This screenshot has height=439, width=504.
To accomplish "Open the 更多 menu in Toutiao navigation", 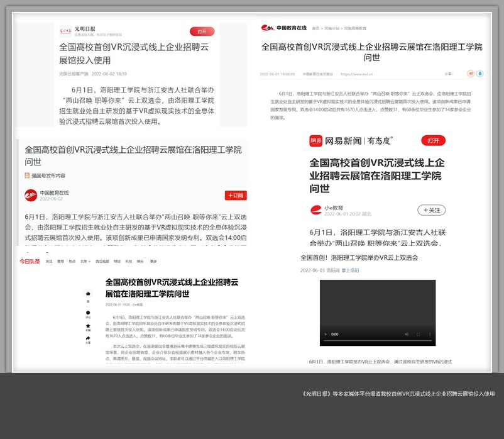I will (x=153, y=261).
